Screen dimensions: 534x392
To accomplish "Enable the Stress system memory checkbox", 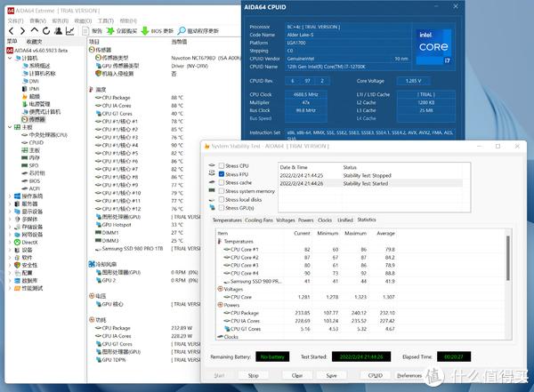I will (x=222, y=191).
